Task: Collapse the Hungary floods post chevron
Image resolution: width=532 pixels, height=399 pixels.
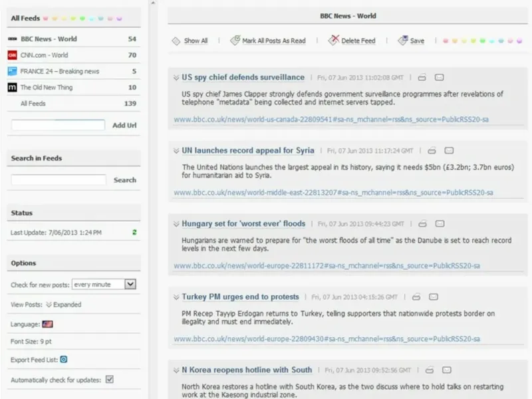Action: click(176, 224)
